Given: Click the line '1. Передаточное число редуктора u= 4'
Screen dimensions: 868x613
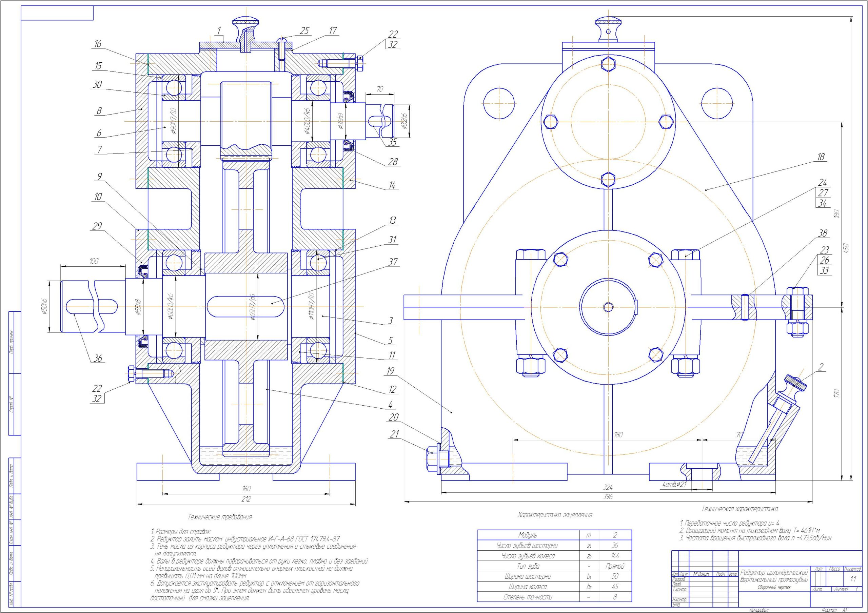Looking at the screenshot, I should coord(729,523).
